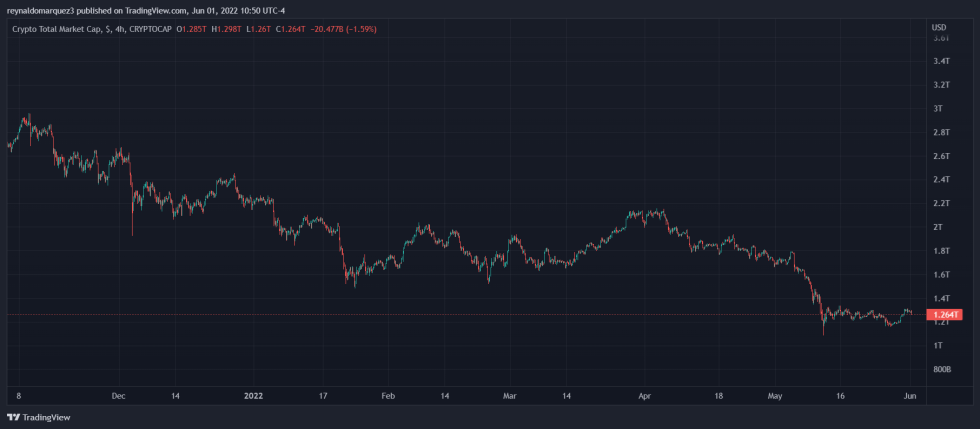Click the TradingView logo at bottom left
The height and width of the screenshot is (429, 980).
tap(30, 417)
